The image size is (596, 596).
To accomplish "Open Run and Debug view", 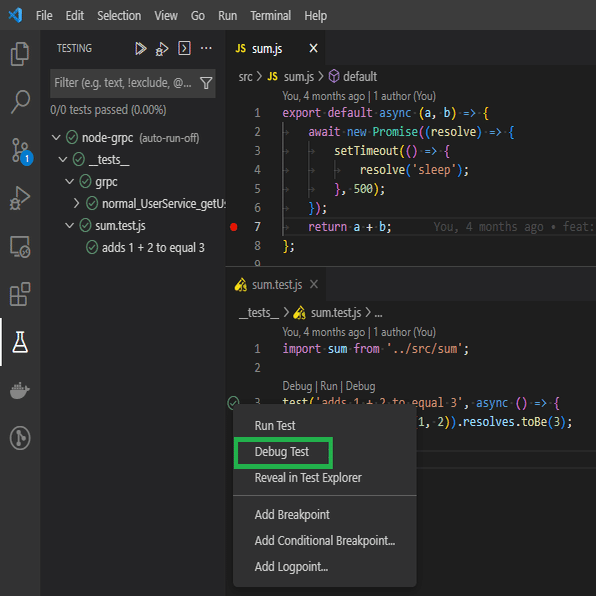I will [20, 198].
